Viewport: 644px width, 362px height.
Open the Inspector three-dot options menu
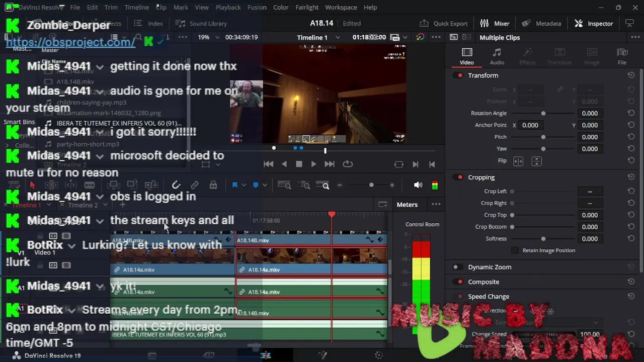click(634, 38)
